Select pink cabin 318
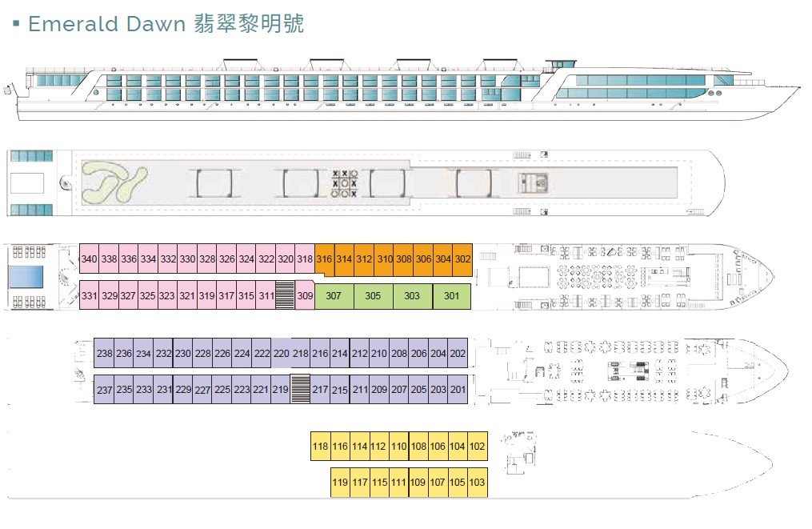Image resolution: width=812 pixels, height=529 pixels. tap(305, 258)
